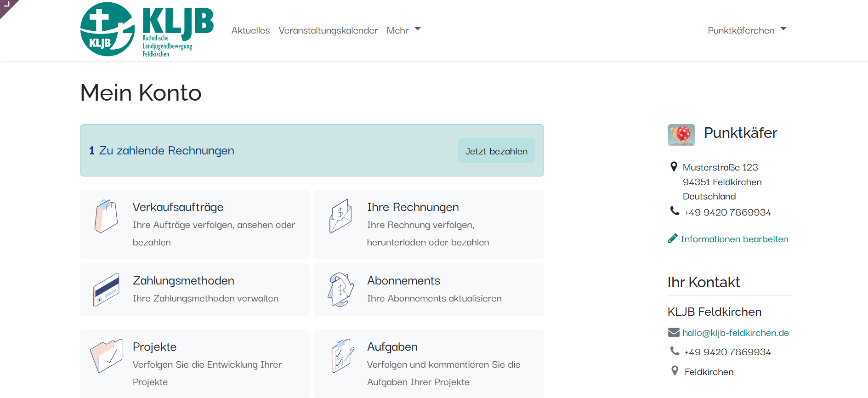Open the Aktuelles menu item
Screen dimensions: 868x398
click(250, 30)
